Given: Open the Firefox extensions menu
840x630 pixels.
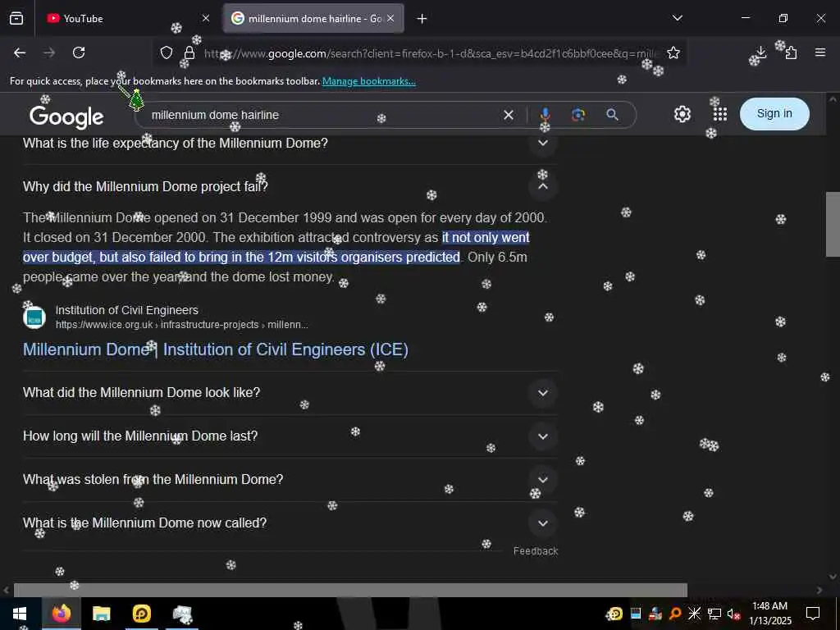Looking at the screenshot, I should point(791,52).
